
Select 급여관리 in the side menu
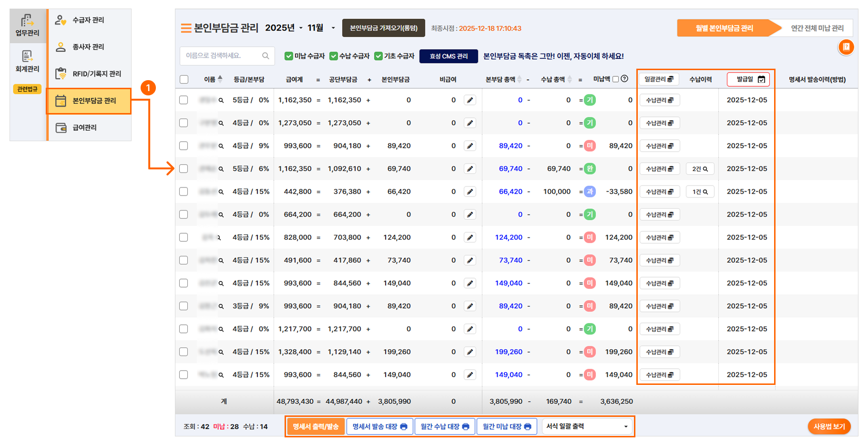click(84, 128)
